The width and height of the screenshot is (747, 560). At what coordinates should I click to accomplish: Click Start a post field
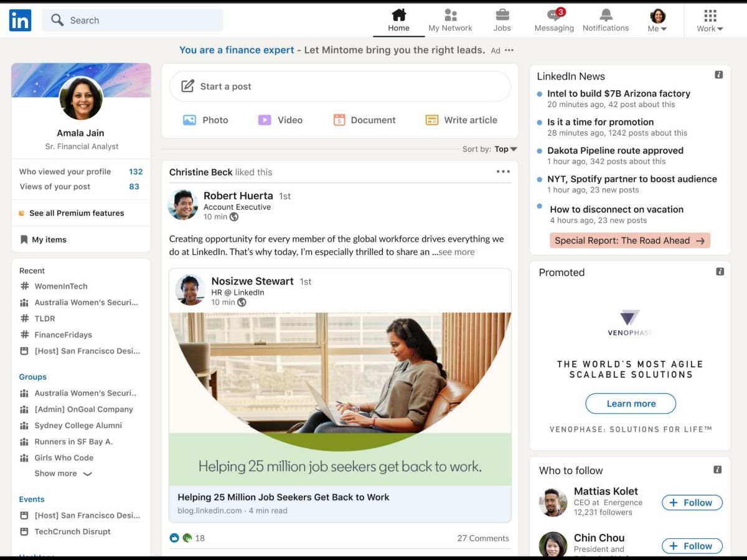(340, 86)
